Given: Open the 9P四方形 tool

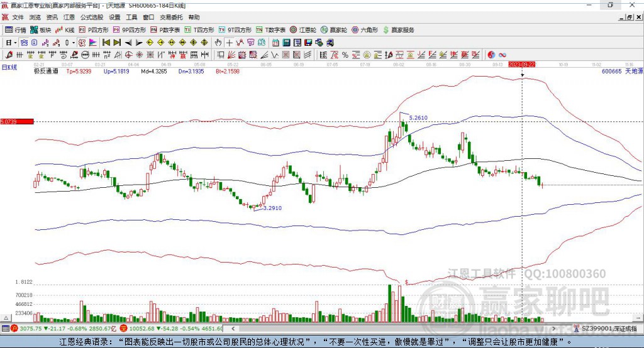Looking at the screenshot, I should (130, 30).
